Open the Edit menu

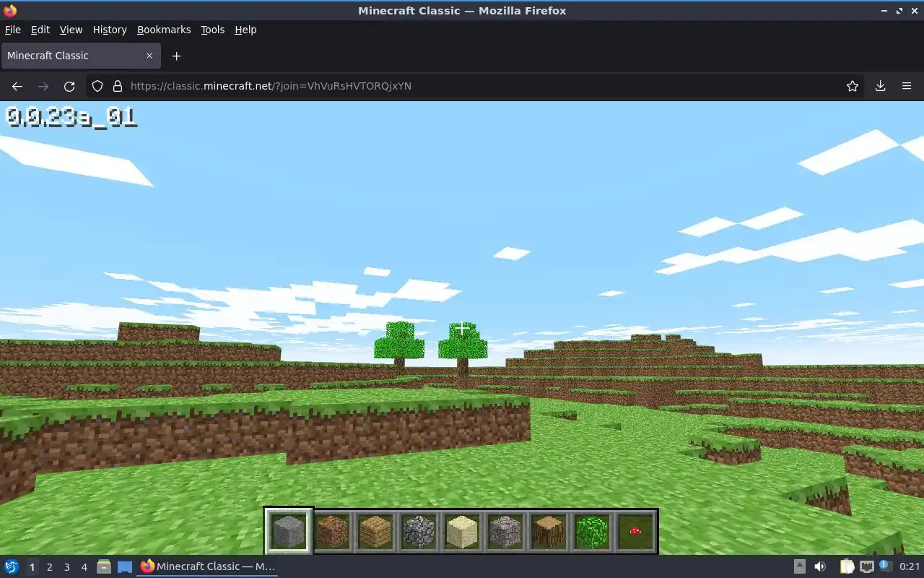tap(40, 30)
